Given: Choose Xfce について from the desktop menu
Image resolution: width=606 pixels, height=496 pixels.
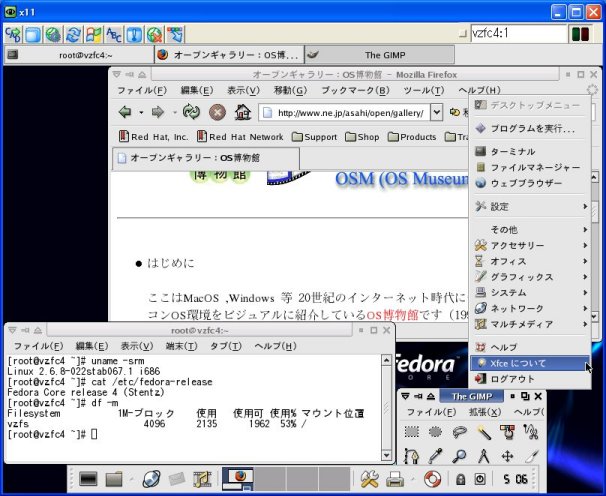Looking at the screenshot, I should click(x=530, y=363).
